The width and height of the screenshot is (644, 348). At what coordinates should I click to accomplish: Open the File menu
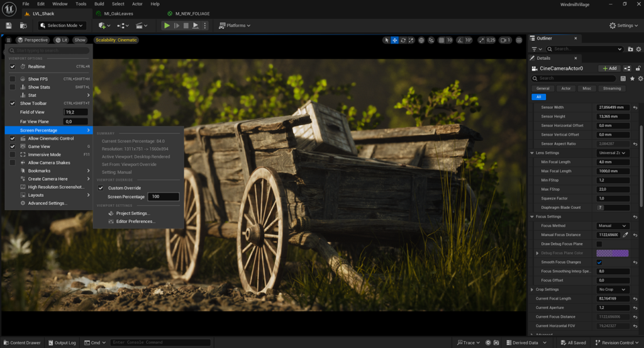tap(25, 4)
